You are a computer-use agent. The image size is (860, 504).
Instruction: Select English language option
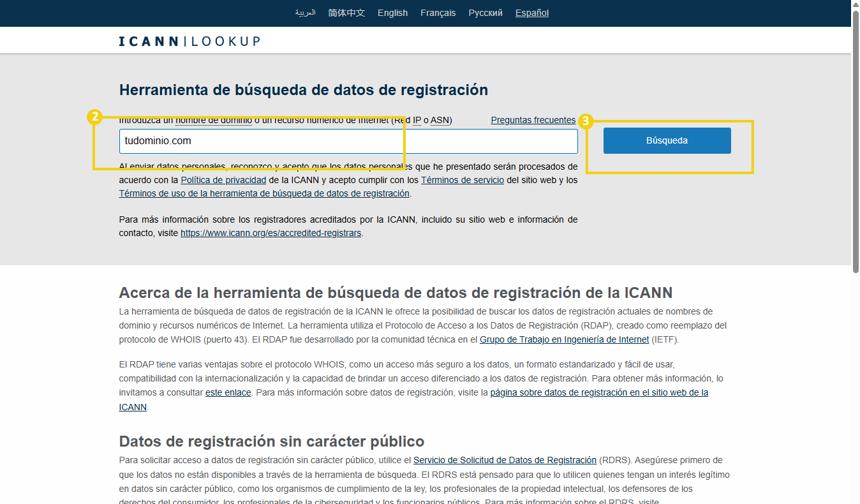click(x=392, y=13)
